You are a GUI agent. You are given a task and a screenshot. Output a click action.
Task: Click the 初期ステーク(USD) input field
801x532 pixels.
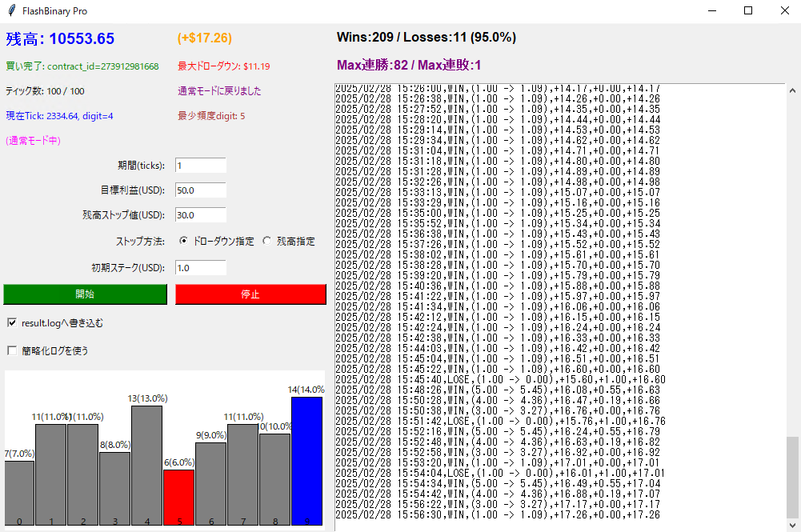click(200, 268)
